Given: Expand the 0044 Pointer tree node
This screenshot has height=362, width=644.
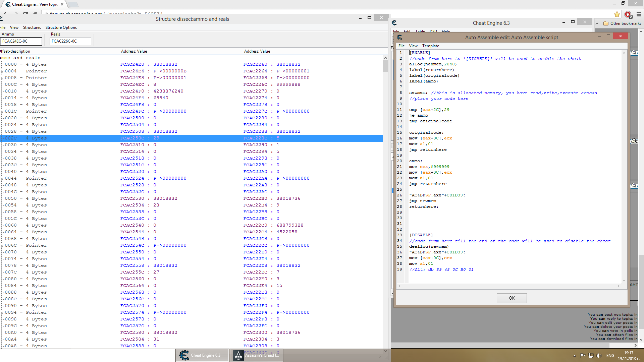Looking at the screenshot, I should (x=2, y=179).
